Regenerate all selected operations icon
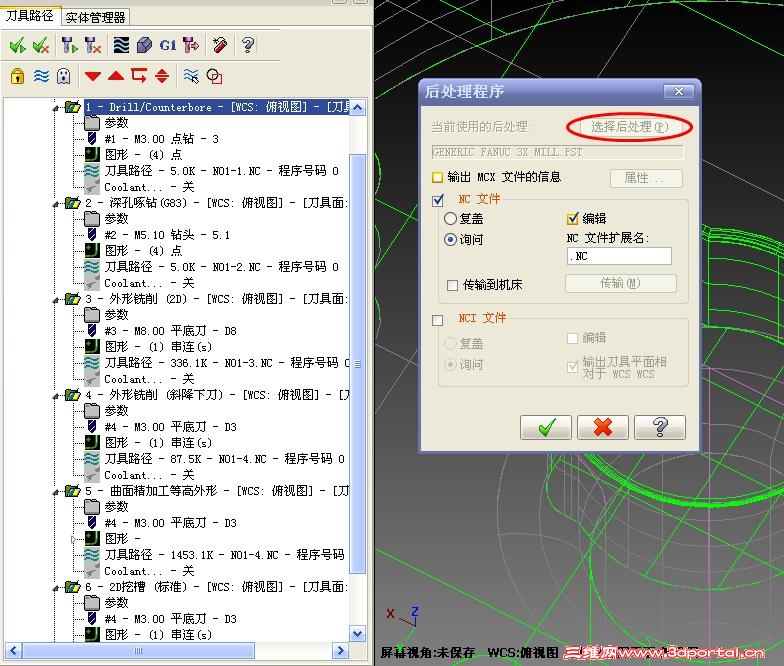The width and height of the screenshot is (784, 666). pos(69,46)
